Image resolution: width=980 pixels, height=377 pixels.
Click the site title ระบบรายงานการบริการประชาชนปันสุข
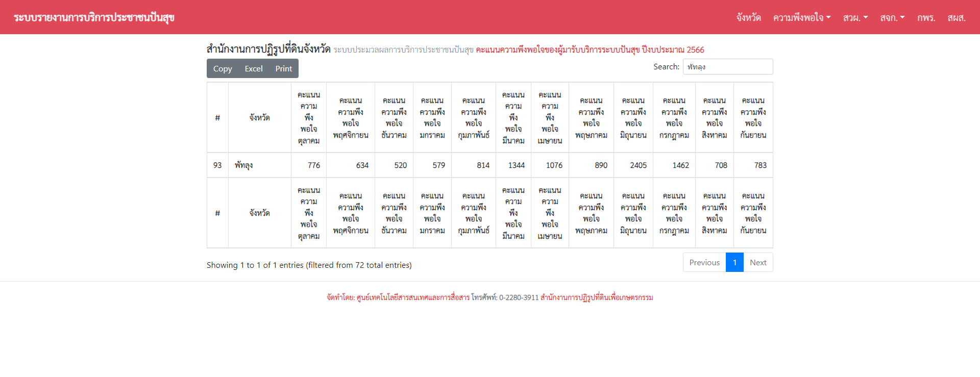pos(94,17)
